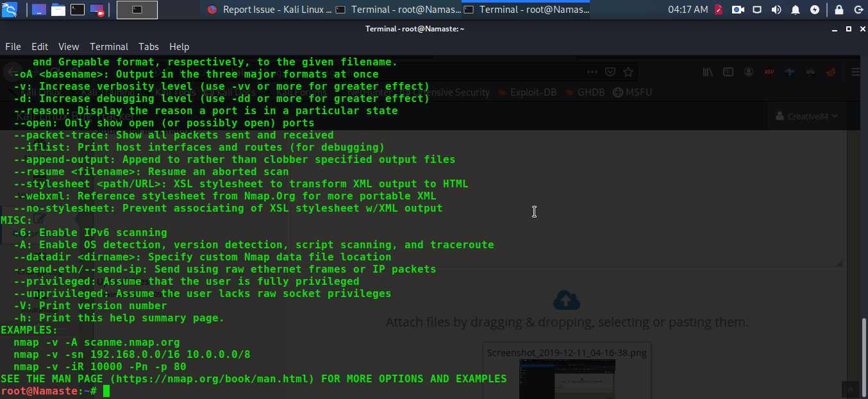Open the Tabs menu in Terminal

click(x=149, y=47)
